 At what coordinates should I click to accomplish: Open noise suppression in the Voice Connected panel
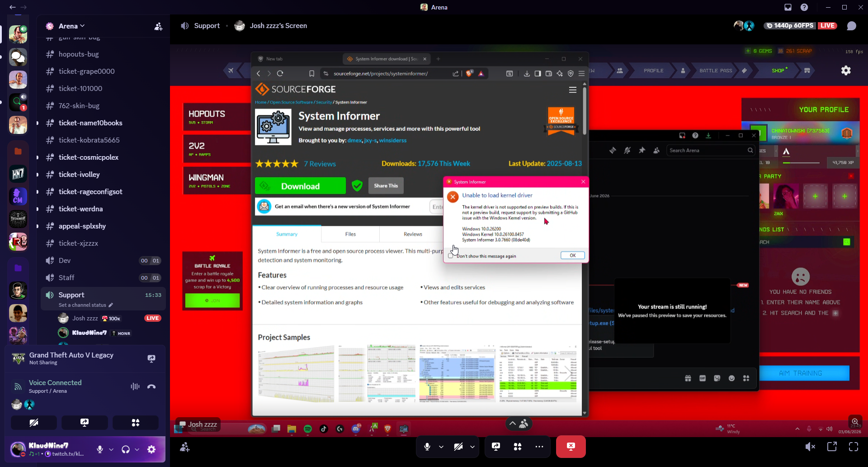(135, 386)
